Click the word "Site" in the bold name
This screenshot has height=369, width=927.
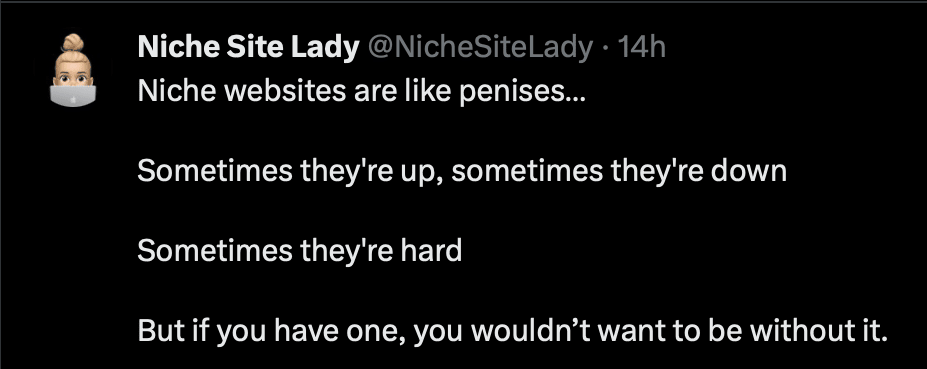255,47
